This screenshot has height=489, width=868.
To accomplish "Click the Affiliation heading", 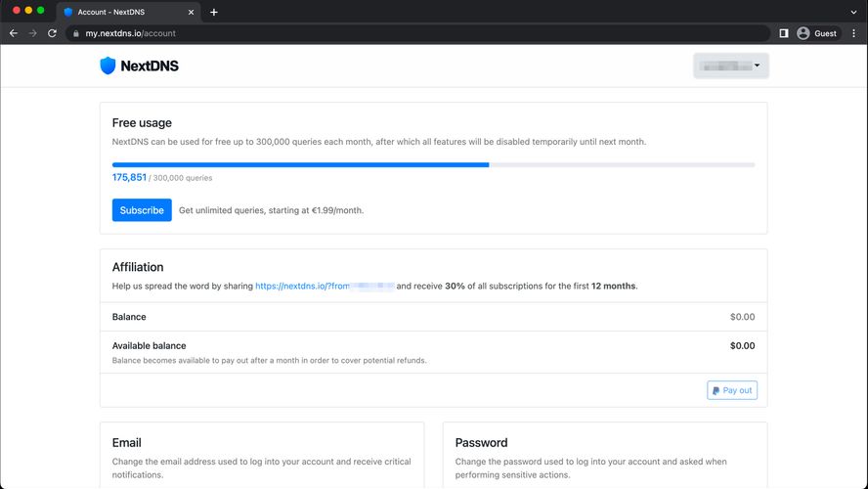I will coord(138,267).
